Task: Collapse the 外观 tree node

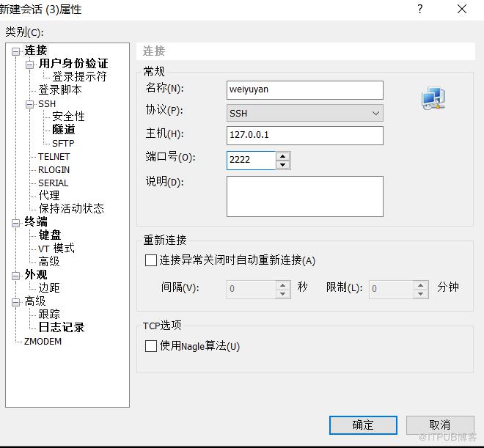Action: pyautogui.click(x=15, y=276)
